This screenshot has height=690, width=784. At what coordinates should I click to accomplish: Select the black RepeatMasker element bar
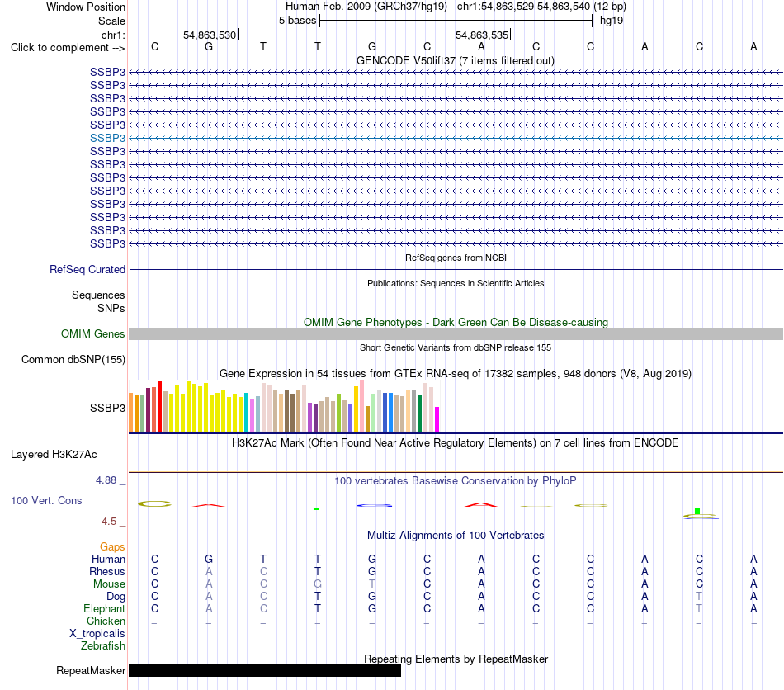(265, 671)
